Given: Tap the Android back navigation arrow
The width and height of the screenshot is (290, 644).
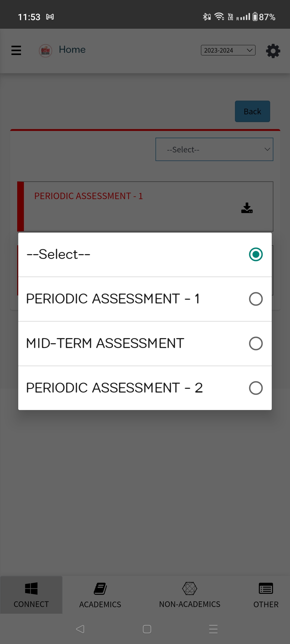Looking at the screenshot, I should pos(80,629).
